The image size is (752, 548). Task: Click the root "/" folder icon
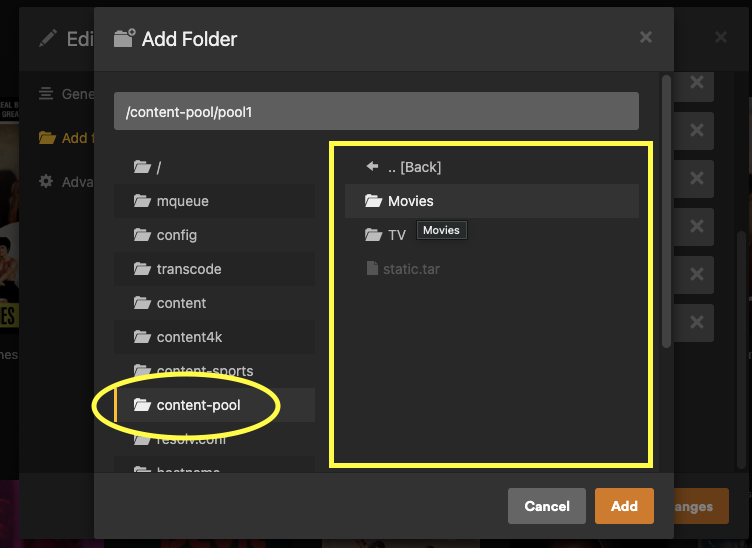[142, 167]
